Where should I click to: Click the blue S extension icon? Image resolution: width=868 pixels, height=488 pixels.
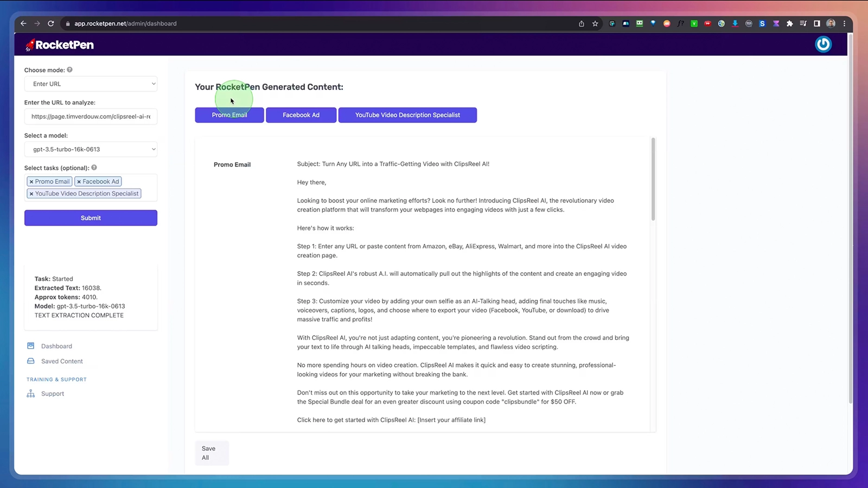pos(762,23)
